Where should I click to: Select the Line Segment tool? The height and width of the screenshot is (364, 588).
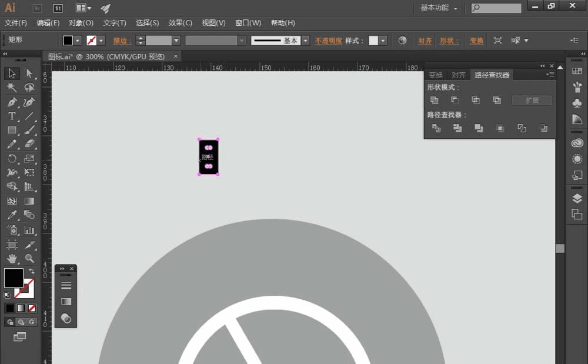tap(29, 116)
